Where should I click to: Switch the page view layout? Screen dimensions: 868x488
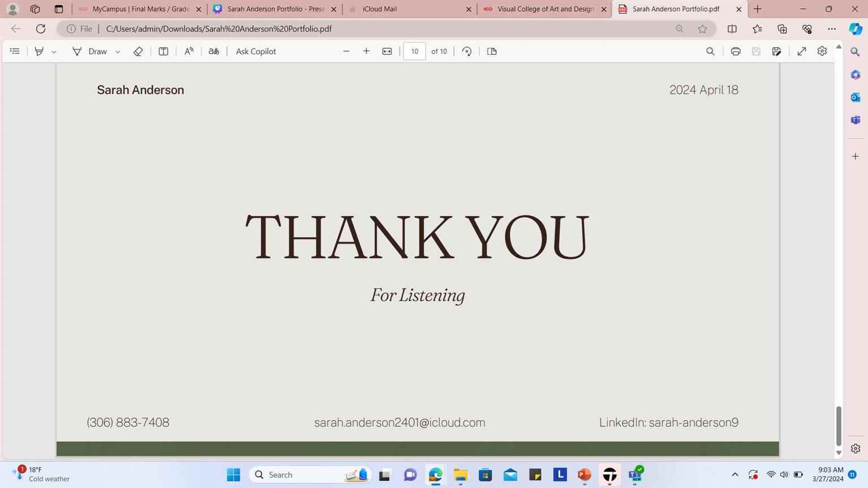[492, 52]
